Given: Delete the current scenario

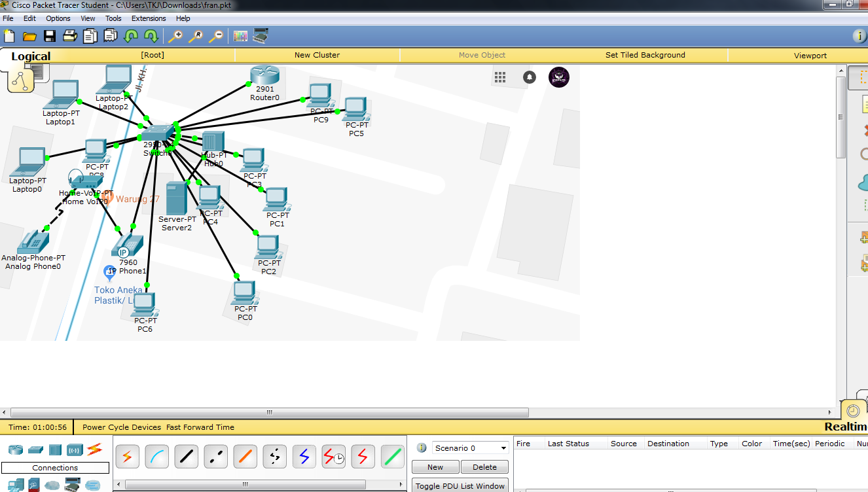Looking at the screenshot, I should 484,467.
